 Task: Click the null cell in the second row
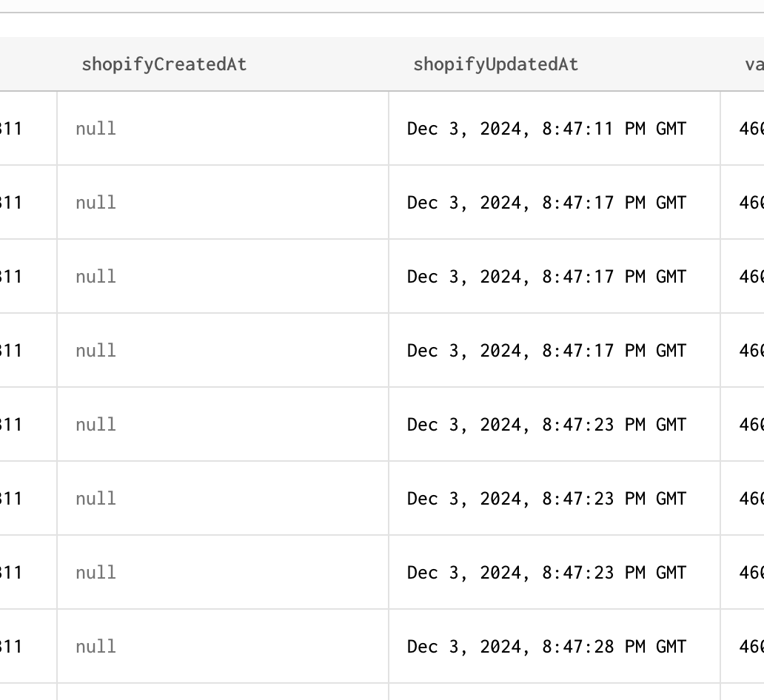pyautogui.click(x=95, y=202)
